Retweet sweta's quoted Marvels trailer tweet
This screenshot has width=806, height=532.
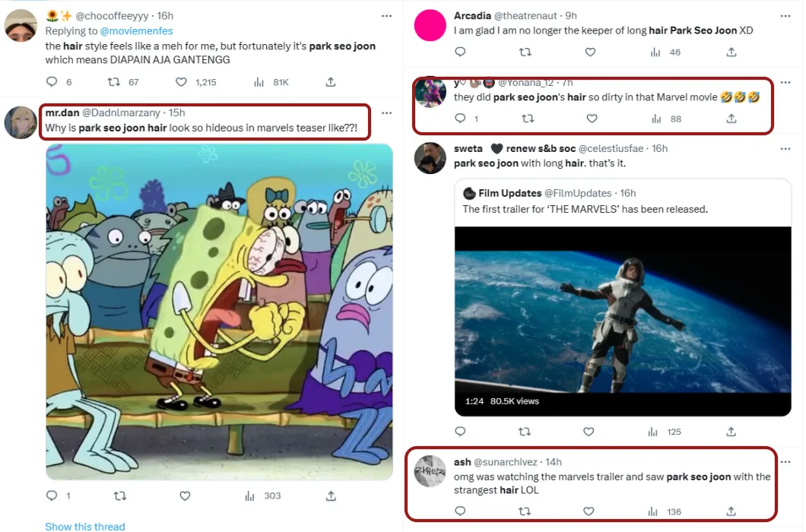tap(524, 432)
